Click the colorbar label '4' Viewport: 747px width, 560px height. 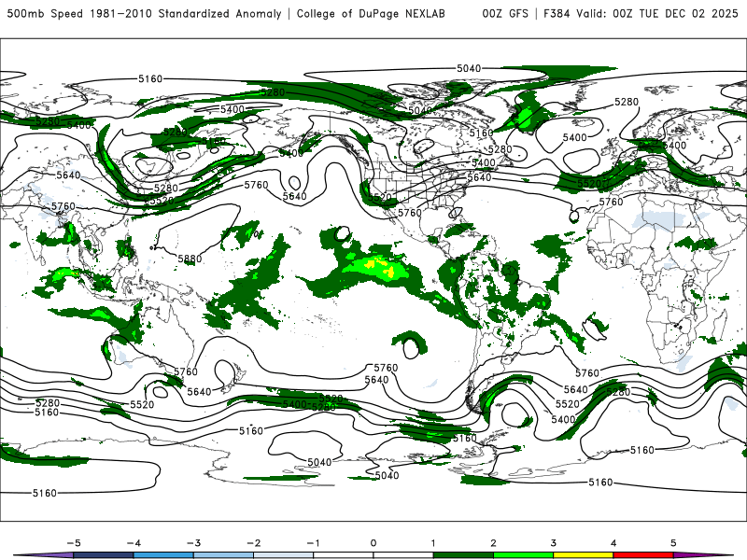click(x=613, y=543)
